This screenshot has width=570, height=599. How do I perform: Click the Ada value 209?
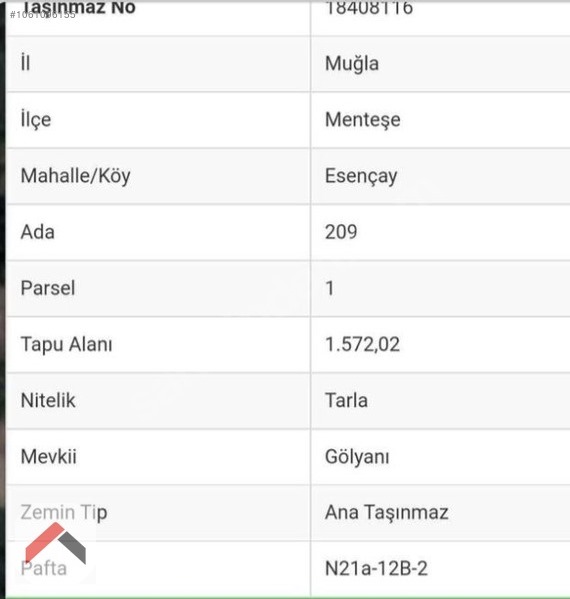[341, 232]
